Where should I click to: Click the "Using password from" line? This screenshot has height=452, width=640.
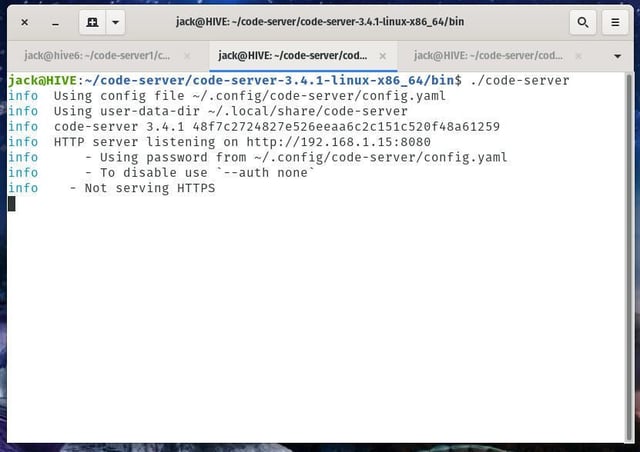tap(296, 157)
